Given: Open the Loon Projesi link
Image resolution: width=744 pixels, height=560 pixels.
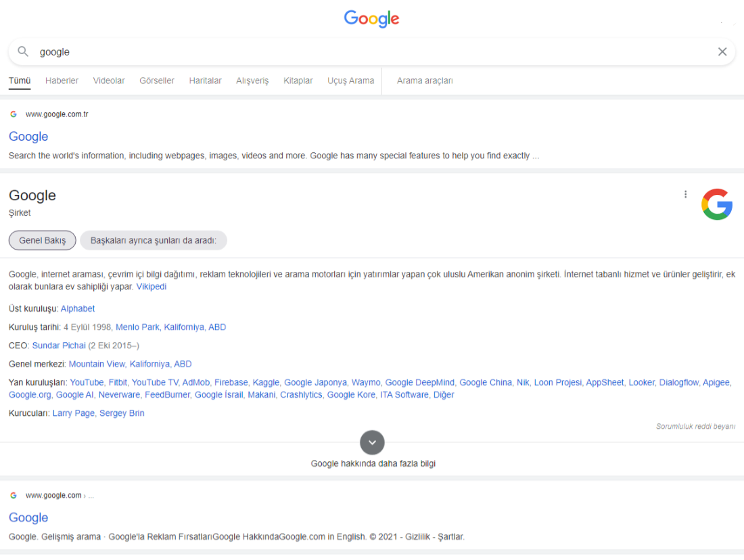Looking at the screenshot, I should (557, 383).
